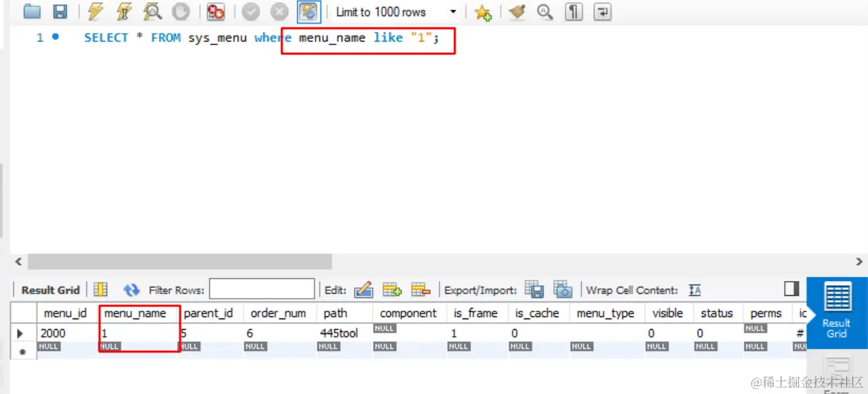Toggle continue-on-error script execution icon

pyautogui.click(x=215, y=11)
